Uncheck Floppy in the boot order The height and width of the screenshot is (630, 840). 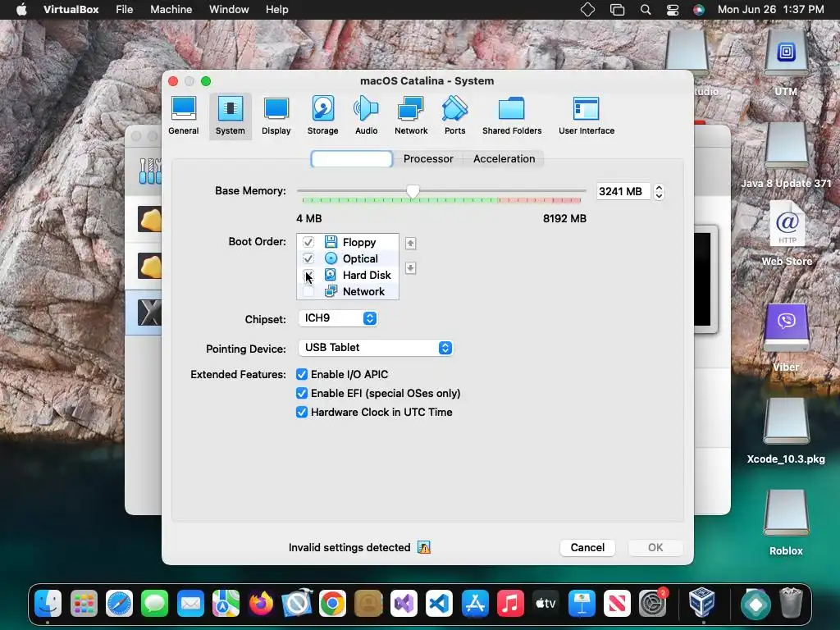(308, 242)
